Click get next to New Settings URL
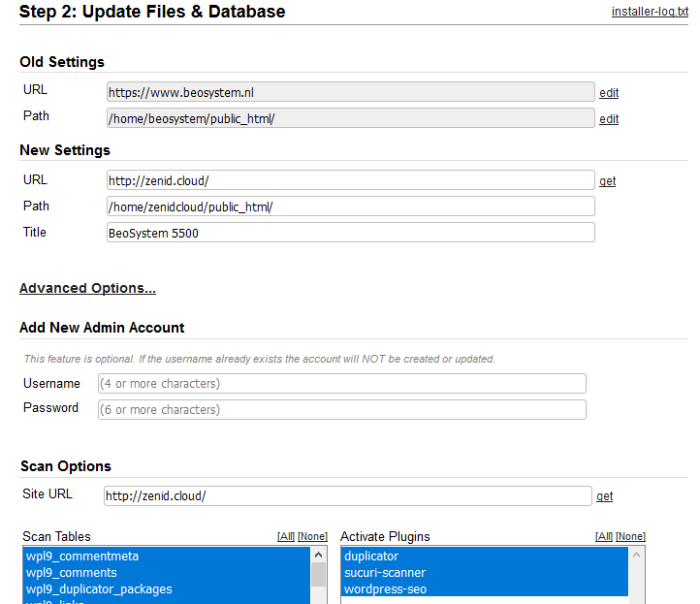 pyautogui.click(x=607, y=181)
